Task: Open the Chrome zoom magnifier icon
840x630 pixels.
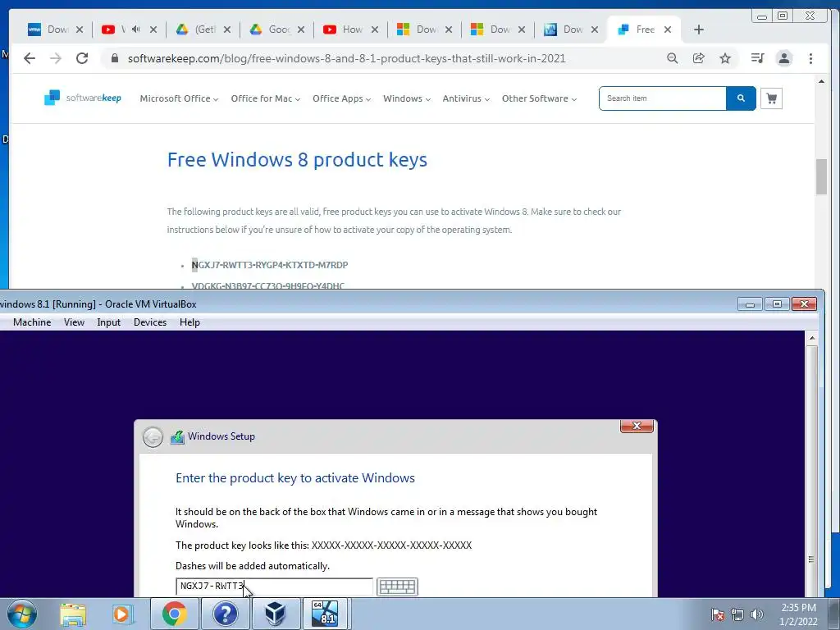Action: point(673,58)
